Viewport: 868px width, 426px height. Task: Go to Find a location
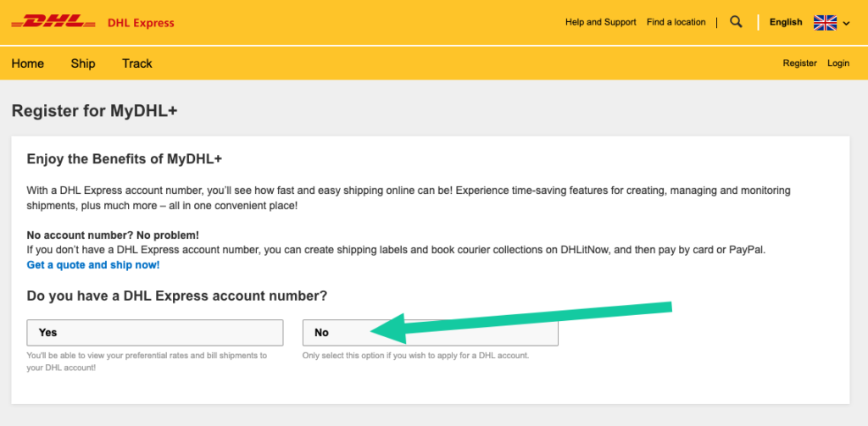click(676, 22)
